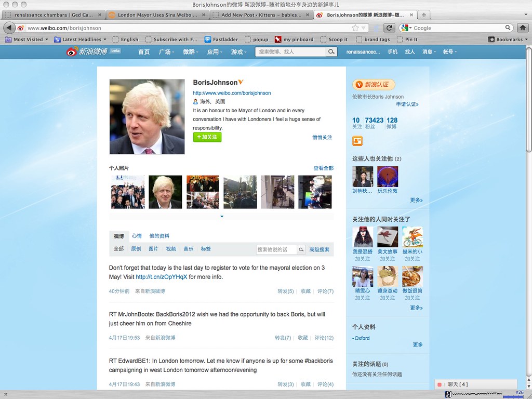This screenshot has height=399, width=532.
Task: Click the 搜索微博、找人 search field
Action: (291, 51)
